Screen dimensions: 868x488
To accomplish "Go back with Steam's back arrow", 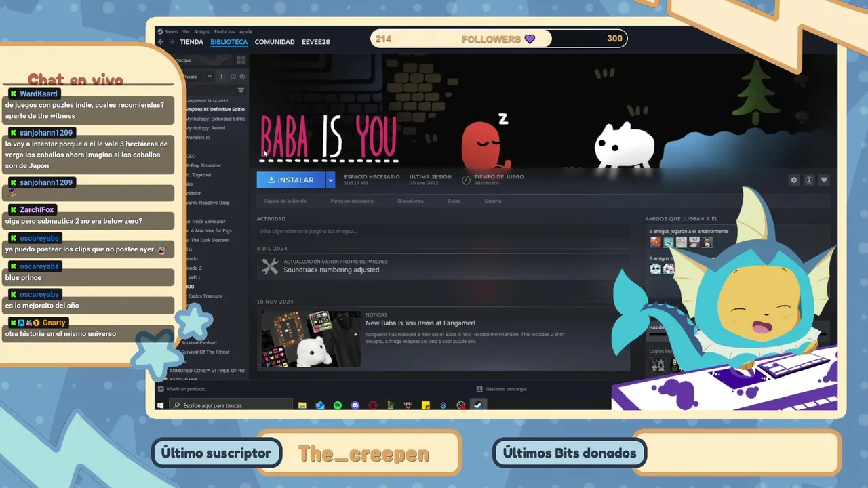I will [161, 42].
